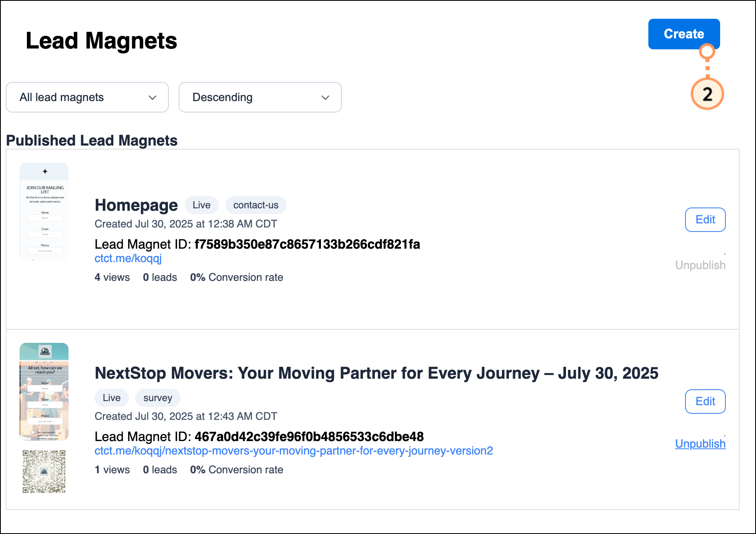756x534 pixels.
Task: Click the NextStop Movers lead magnet title
Action: coord(376,373)
